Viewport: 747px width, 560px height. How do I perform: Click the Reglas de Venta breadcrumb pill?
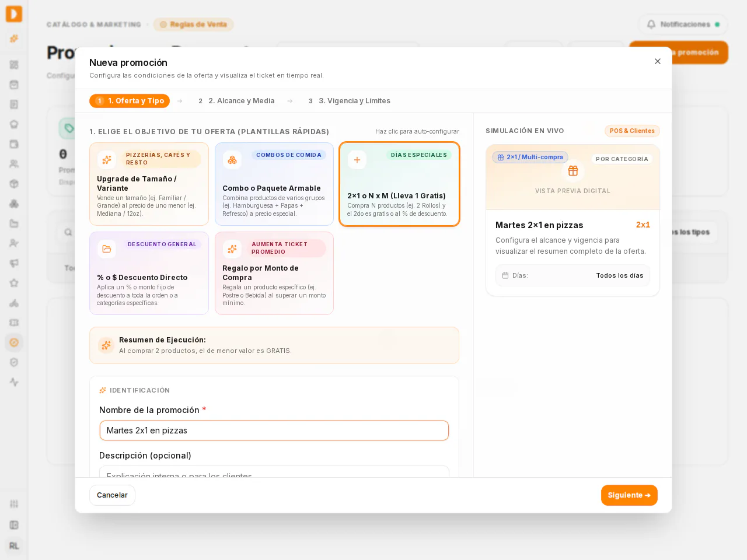(193, 24)
